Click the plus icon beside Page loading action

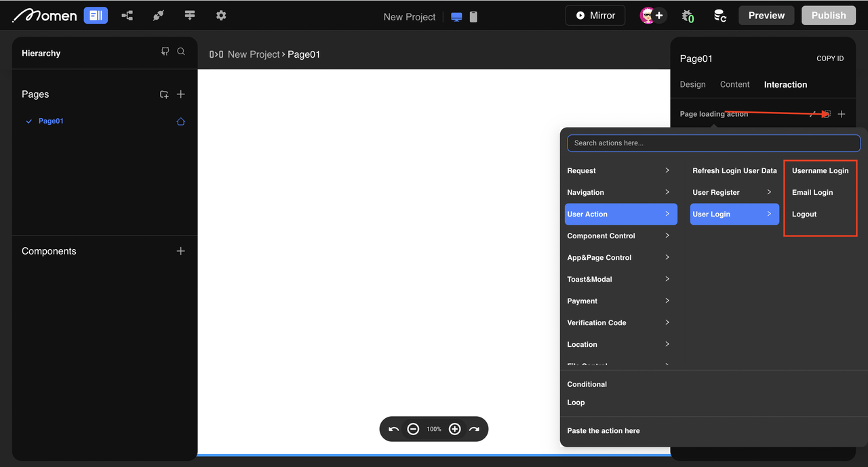pos(841,114)
